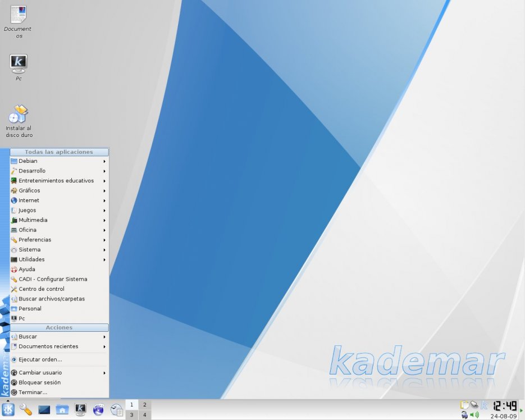
Task: Open the home folder icon on the taskbar
Action: point(62,409)
